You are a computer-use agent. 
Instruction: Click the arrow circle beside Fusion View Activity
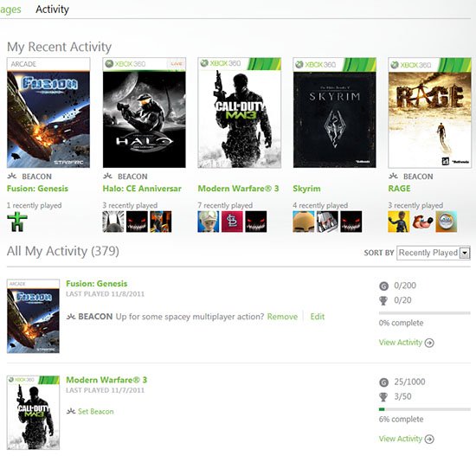pyautogui.click(x=429, y=343)
